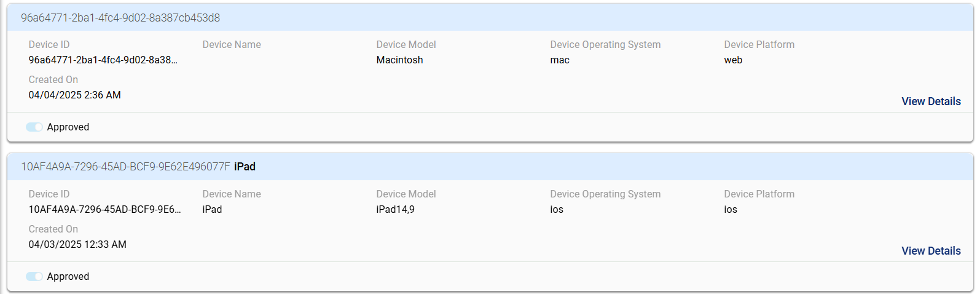Click the created date 04/04/2025 2:36 AM

(x=74, y=95)
